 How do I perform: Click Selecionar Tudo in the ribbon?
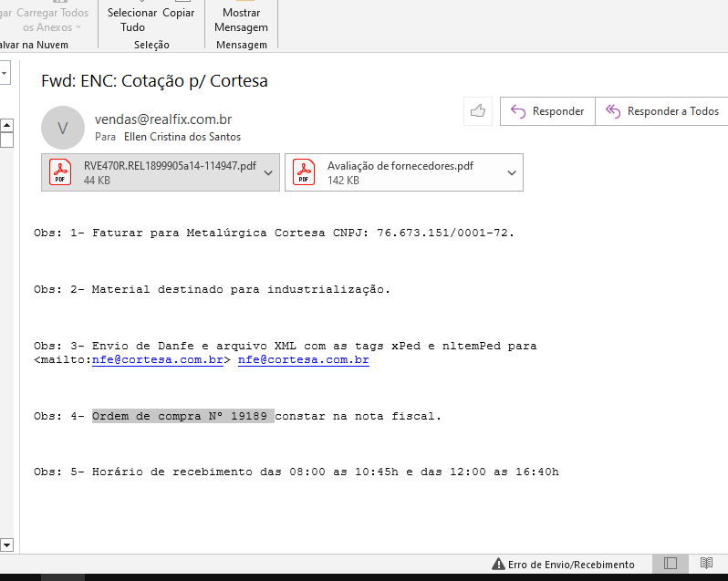tap(132, 20)
